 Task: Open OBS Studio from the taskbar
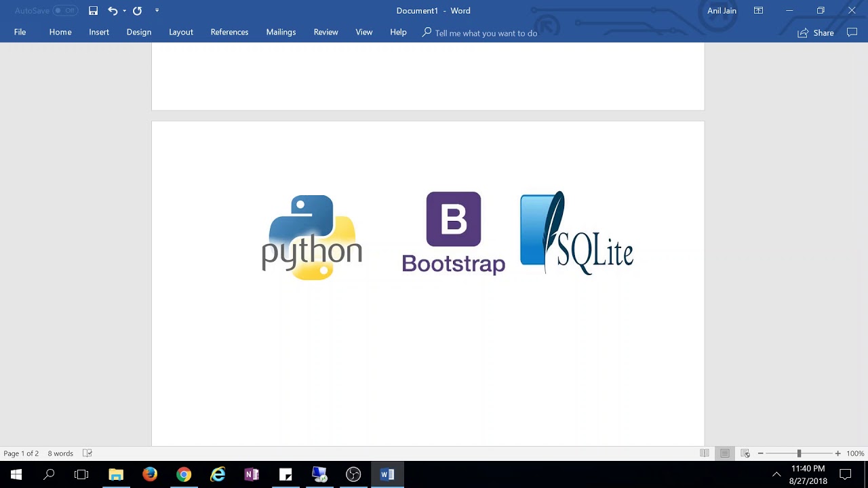pos(353,474)
